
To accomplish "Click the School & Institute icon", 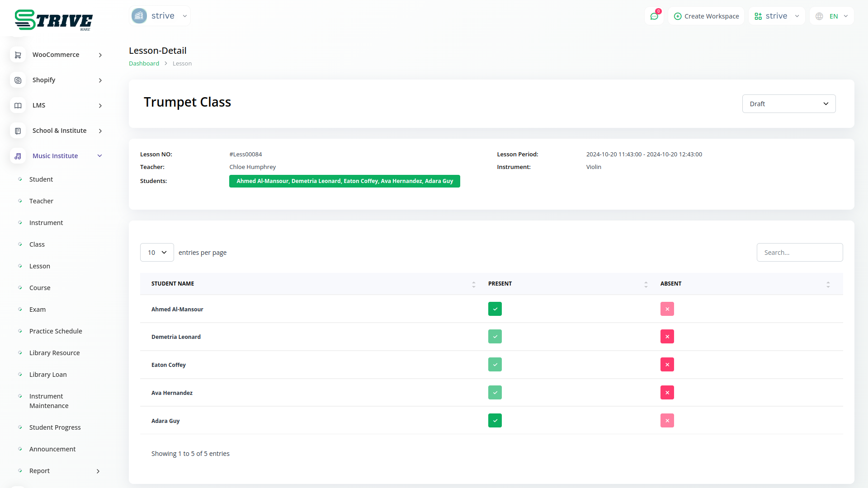I will click(18, 131).
